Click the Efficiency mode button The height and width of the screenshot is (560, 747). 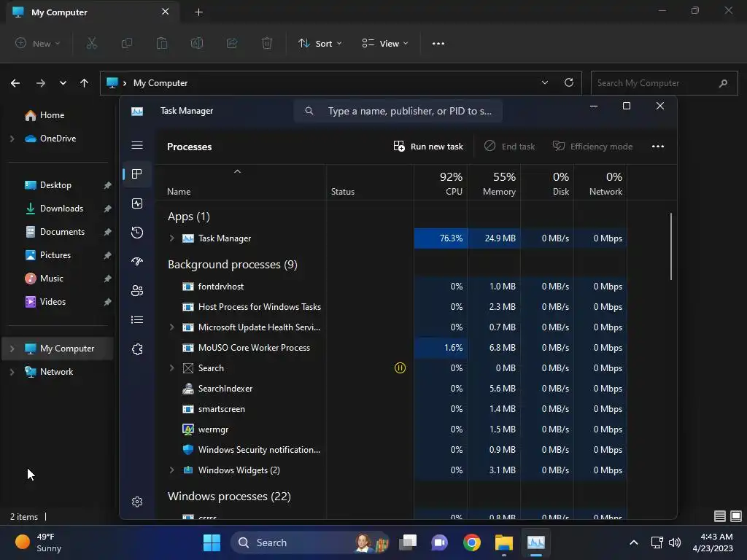click(x=592, y=146)
